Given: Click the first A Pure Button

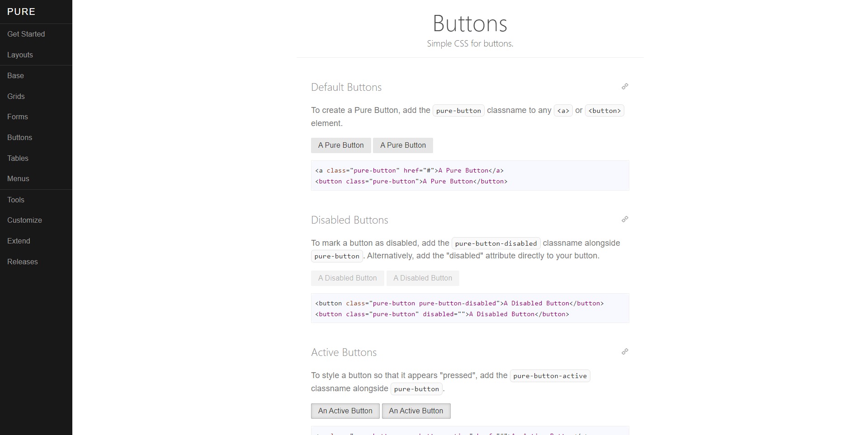Looking at the screenshot, I should point(341,145).
